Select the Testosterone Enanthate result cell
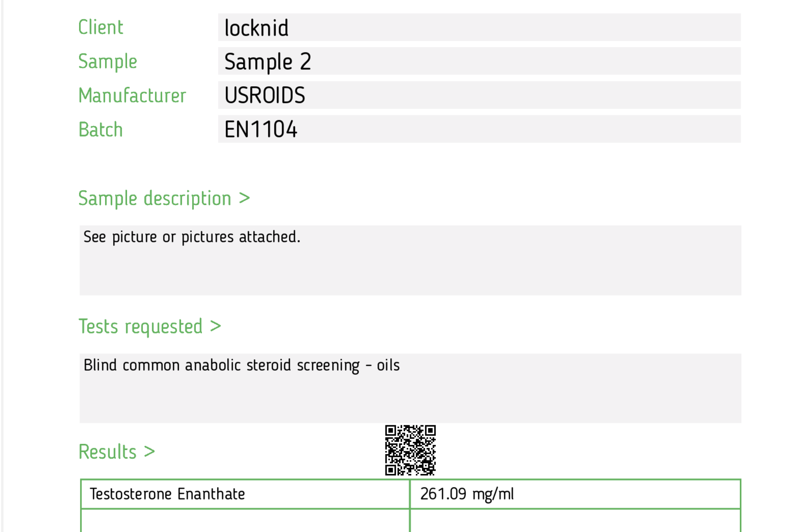Screen dimensions: 804x532 pyautogui.click(x=245, y=494)
